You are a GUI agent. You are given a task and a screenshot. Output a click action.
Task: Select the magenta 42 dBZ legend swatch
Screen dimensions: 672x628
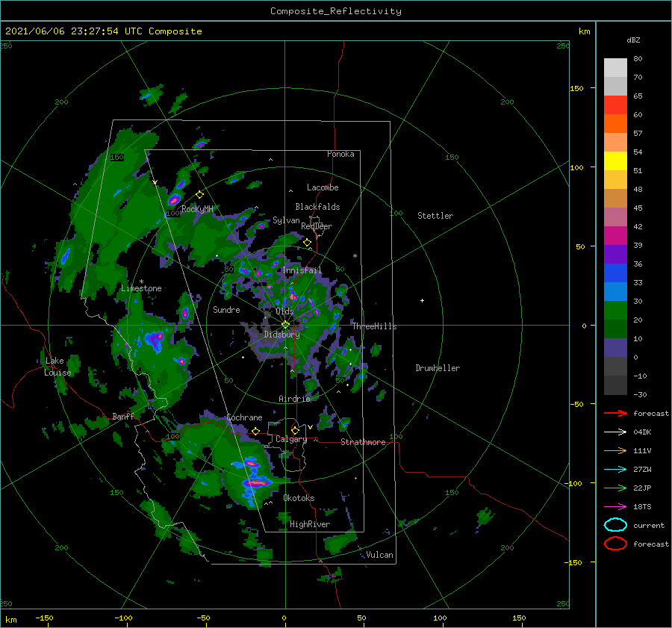pyautogui.click(x=615, y=235)
